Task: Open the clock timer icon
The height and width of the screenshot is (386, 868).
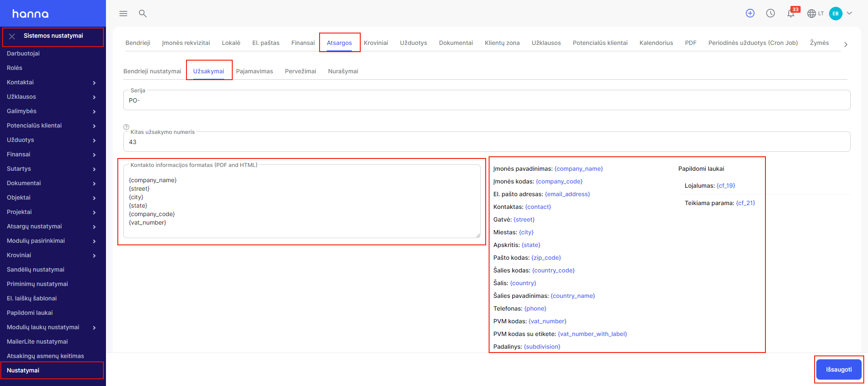Action: point(771,13)
